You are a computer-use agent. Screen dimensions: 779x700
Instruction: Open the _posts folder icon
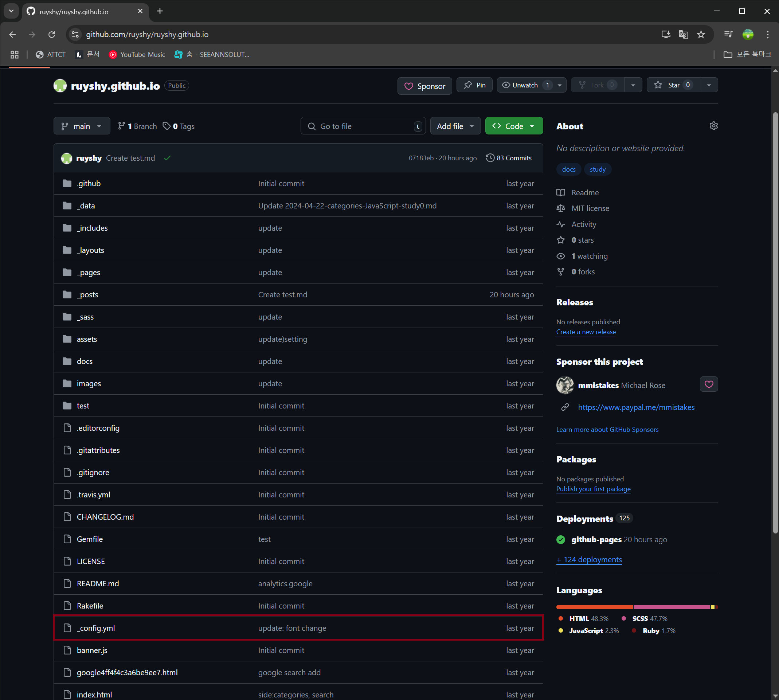pyautogui.click(x=67, y=294)
